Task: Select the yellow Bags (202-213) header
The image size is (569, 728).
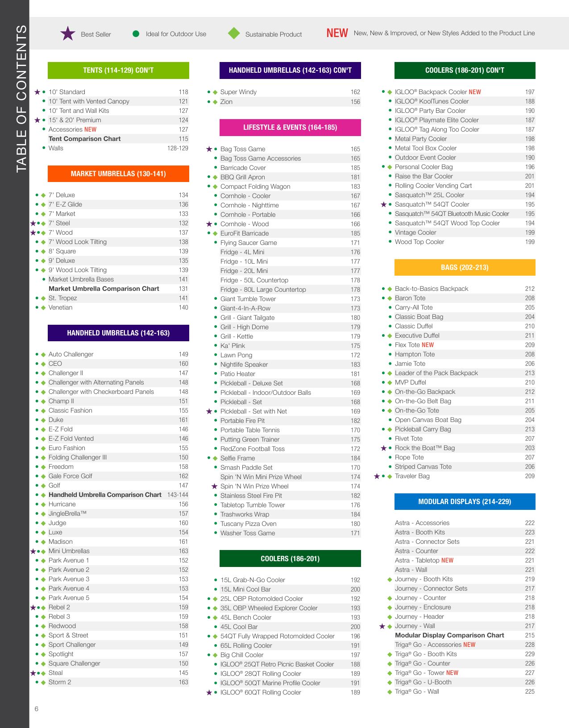Action: click(465, 267)
